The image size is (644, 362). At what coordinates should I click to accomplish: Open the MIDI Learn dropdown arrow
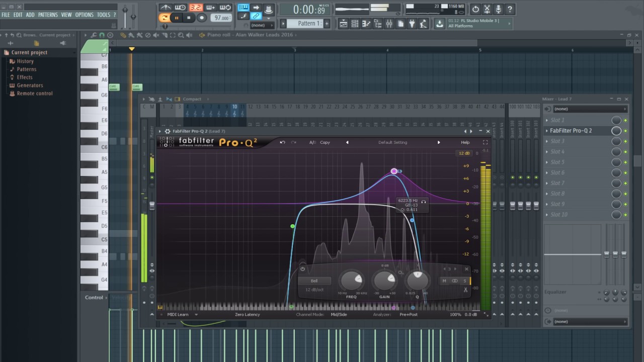(196, 315)
